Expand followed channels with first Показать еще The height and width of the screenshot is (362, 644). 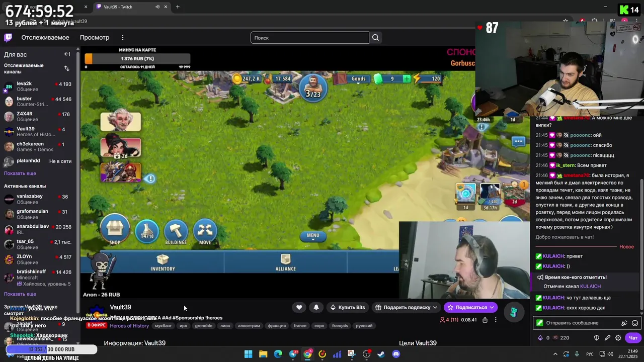click(20, 173)
